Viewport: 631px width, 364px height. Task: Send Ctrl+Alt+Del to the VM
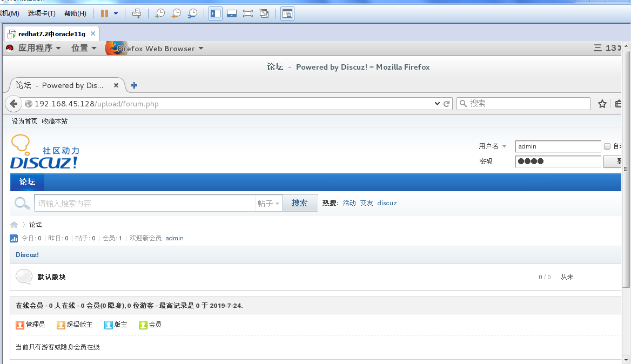137,14
